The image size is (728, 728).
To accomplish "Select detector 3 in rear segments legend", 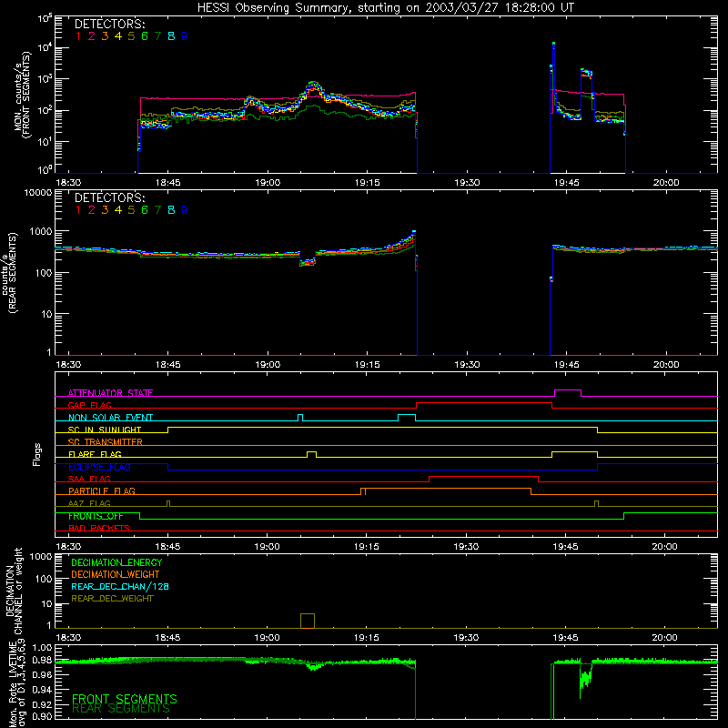I will 105,210.
